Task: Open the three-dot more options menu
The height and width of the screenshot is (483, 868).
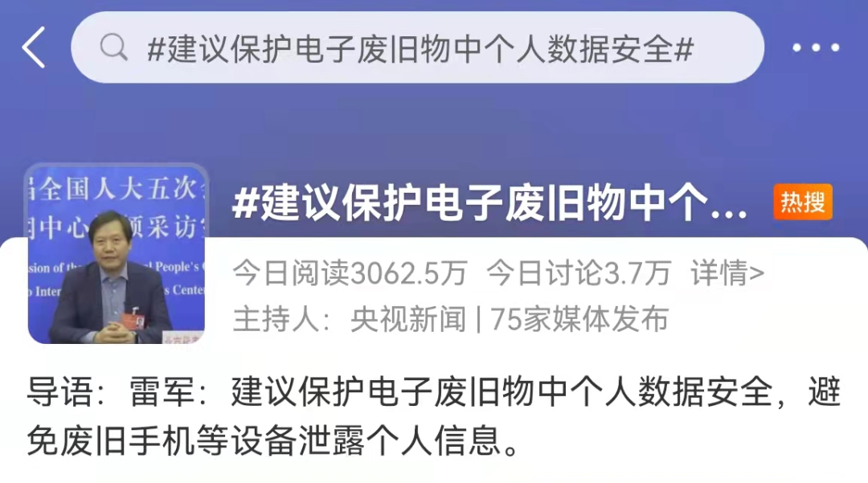Action: coord(816,48)
